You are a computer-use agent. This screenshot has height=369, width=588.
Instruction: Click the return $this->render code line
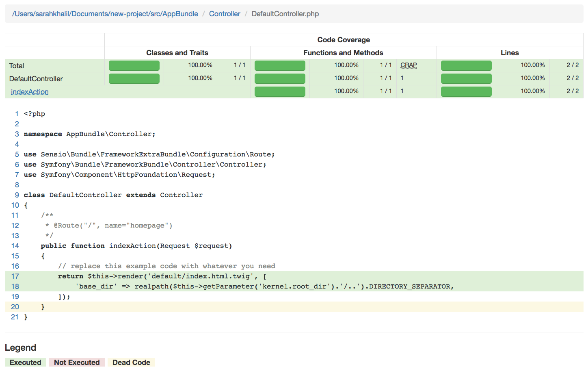[x=162, y=276]
